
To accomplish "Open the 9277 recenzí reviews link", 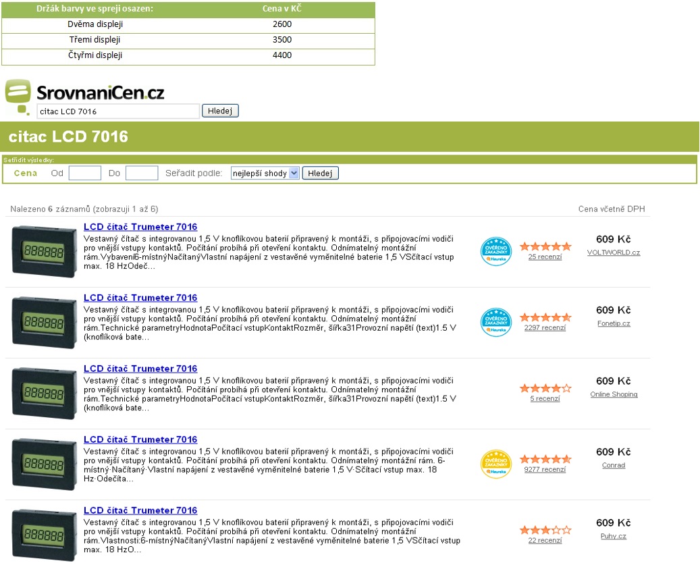I will point(545,470).
